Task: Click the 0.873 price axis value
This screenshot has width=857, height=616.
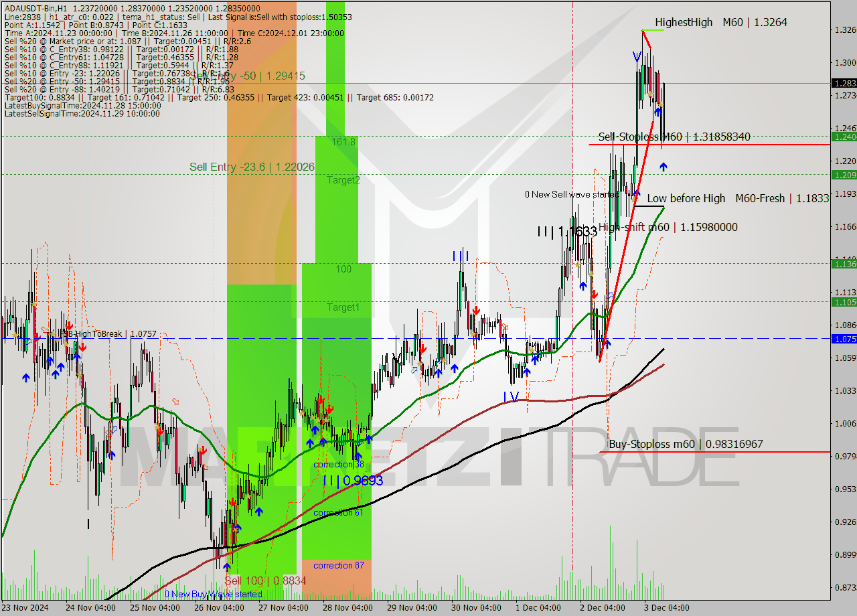Action: click(x=845, y=587)
